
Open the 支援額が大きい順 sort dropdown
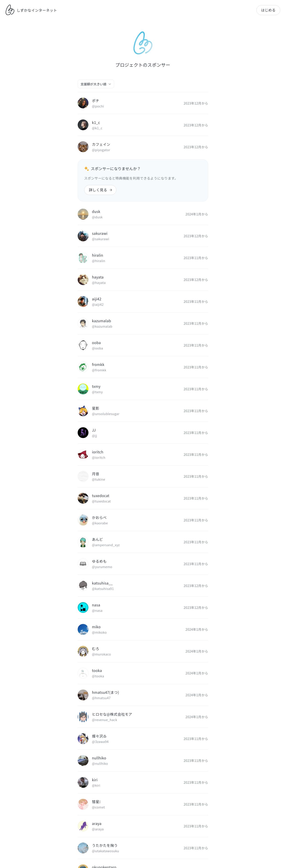pos(96,84)
